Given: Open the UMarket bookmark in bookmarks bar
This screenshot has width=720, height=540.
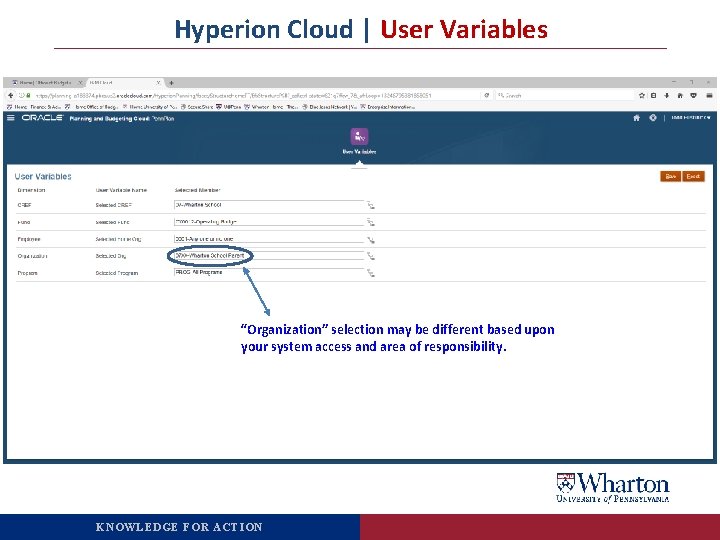Looking at the screenshot, I should coord(229,107).
